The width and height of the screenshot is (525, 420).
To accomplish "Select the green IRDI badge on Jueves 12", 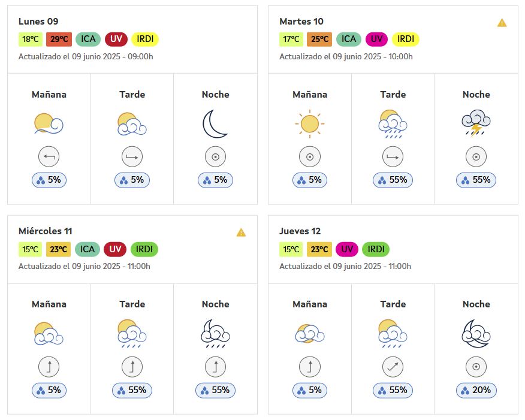I will coord(376,249).
